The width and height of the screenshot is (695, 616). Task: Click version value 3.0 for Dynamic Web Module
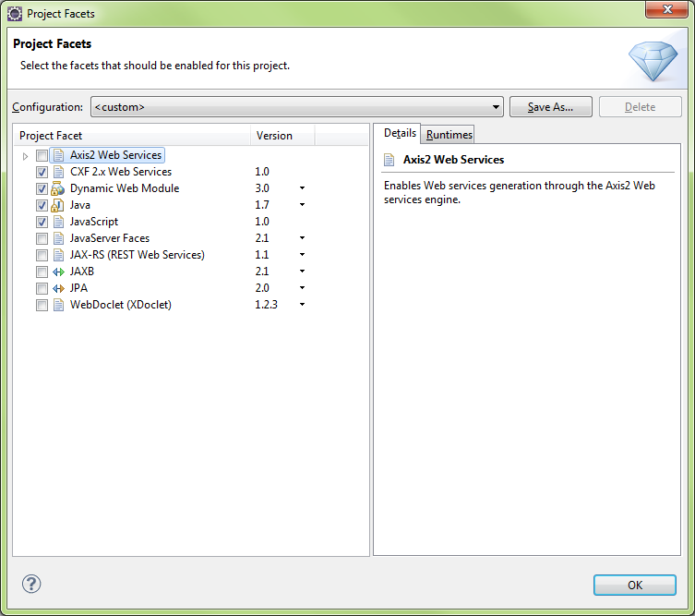[x=262, y=188]
